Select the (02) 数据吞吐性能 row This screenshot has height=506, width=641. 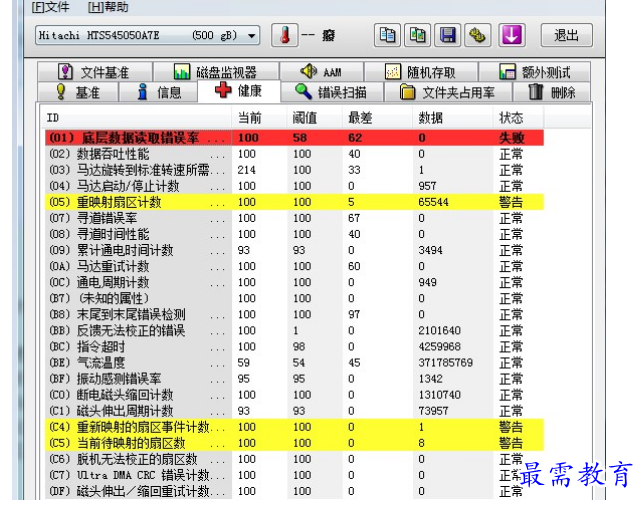(x=294, y=154)
